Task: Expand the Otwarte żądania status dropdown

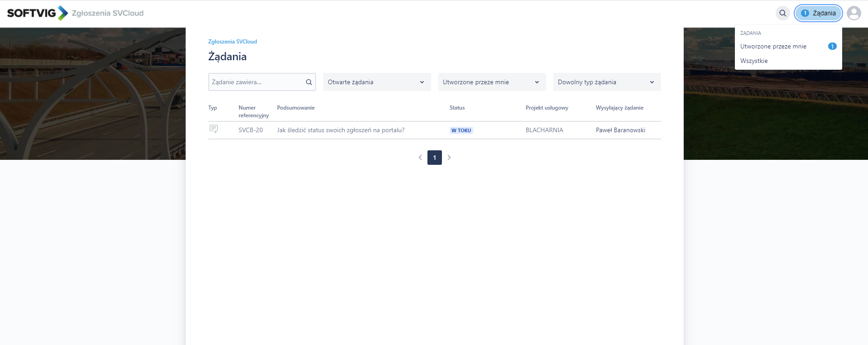Action: [377, 82]
